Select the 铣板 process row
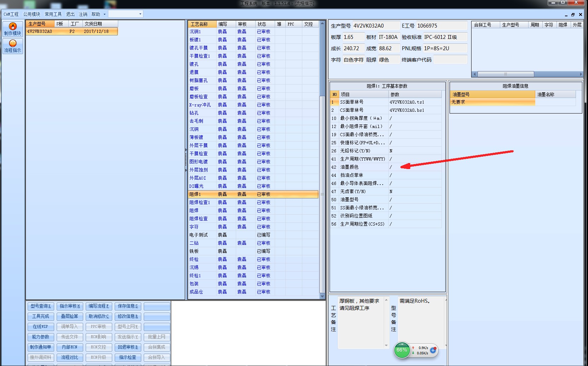This screenshot has height=366, width=588. coord(253,251)
